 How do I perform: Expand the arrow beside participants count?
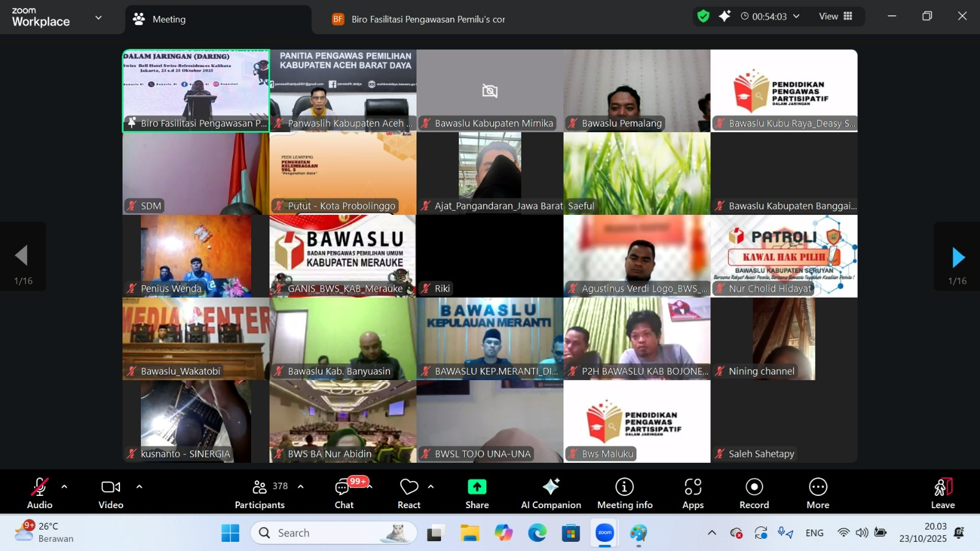pyautogui.click(x=301, y=487)
